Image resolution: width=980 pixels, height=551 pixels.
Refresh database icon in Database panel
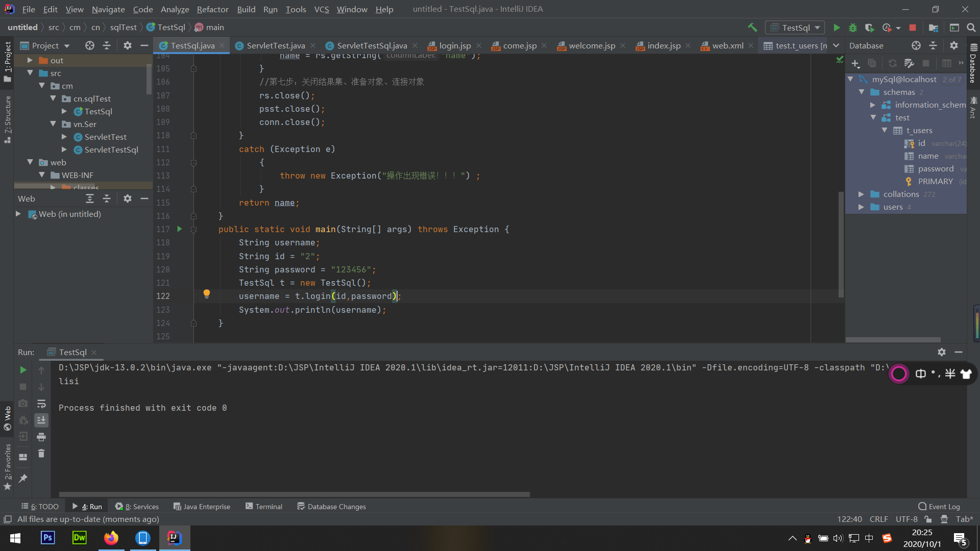(893, 63)
